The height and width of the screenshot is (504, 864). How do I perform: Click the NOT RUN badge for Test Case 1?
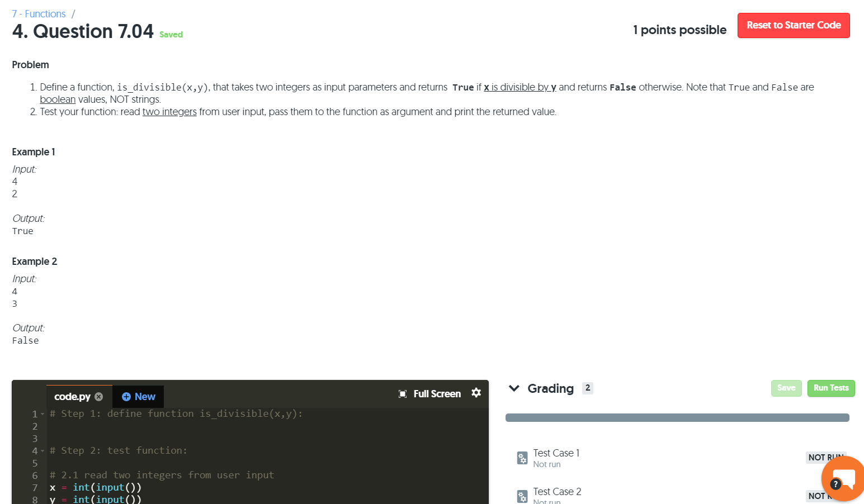click(x=826, y=457)
